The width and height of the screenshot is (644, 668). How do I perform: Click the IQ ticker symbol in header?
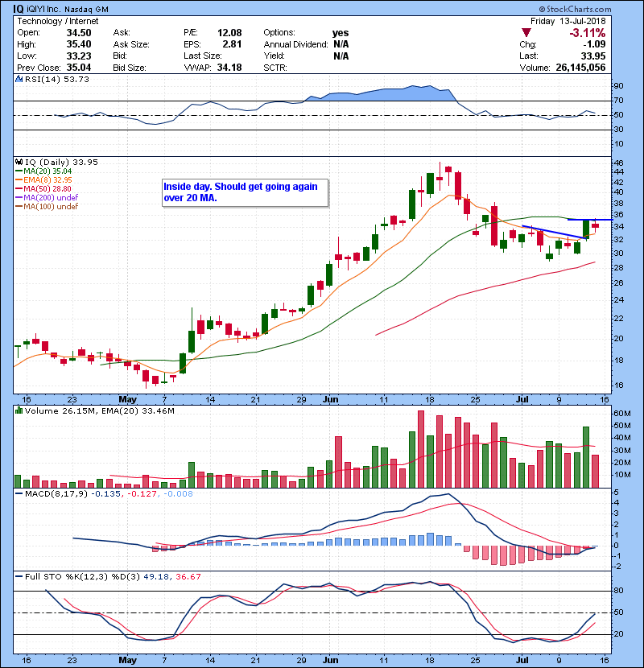pos(18,9)
